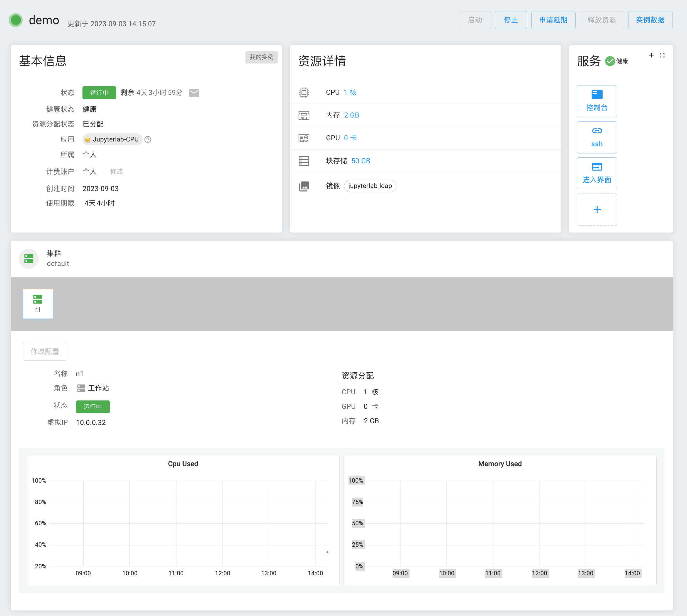Click the node 运行中 status badge under n1
687x616 pixels.
[92, 407]
